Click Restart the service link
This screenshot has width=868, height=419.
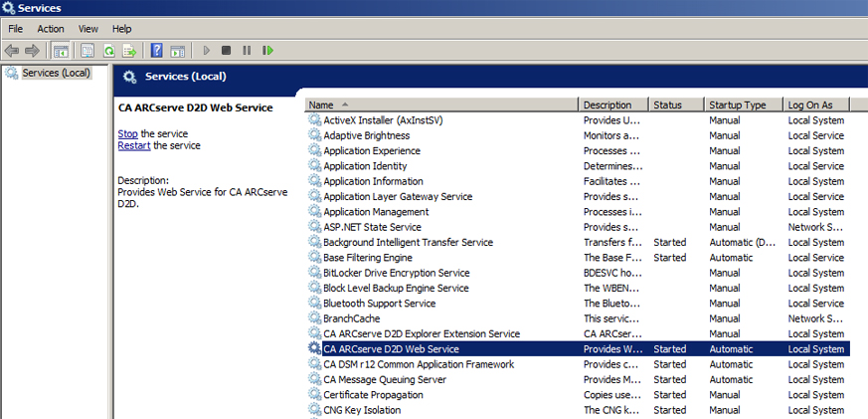[x=134, y=145]
